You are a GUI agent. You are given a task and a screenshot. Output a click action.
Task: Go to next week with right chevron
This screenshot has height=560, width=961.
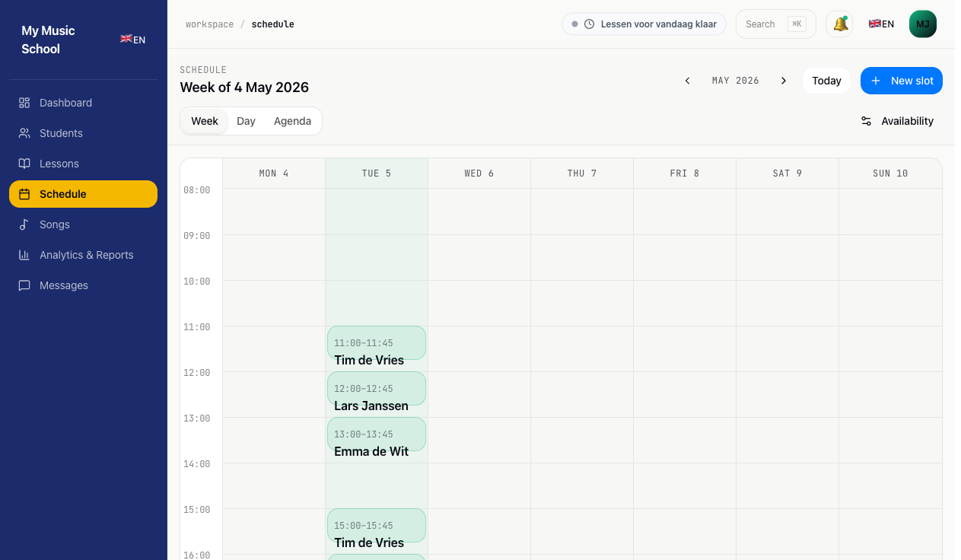[784, 81]
